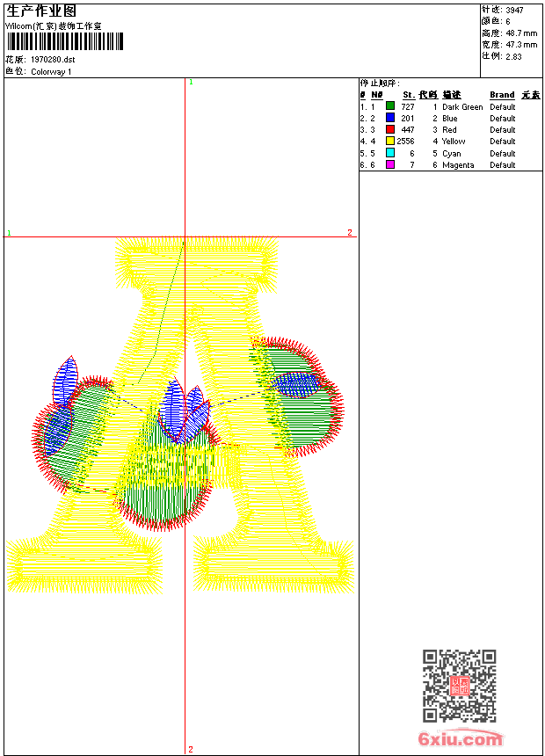Click stitch count 2556 in Yellow row

(405, 142)
